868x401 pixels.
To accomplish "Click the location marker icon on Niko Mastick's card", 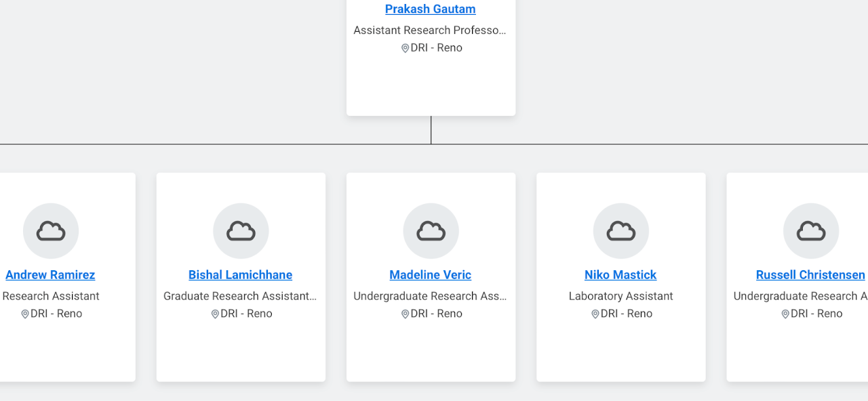I will point(595,314).
